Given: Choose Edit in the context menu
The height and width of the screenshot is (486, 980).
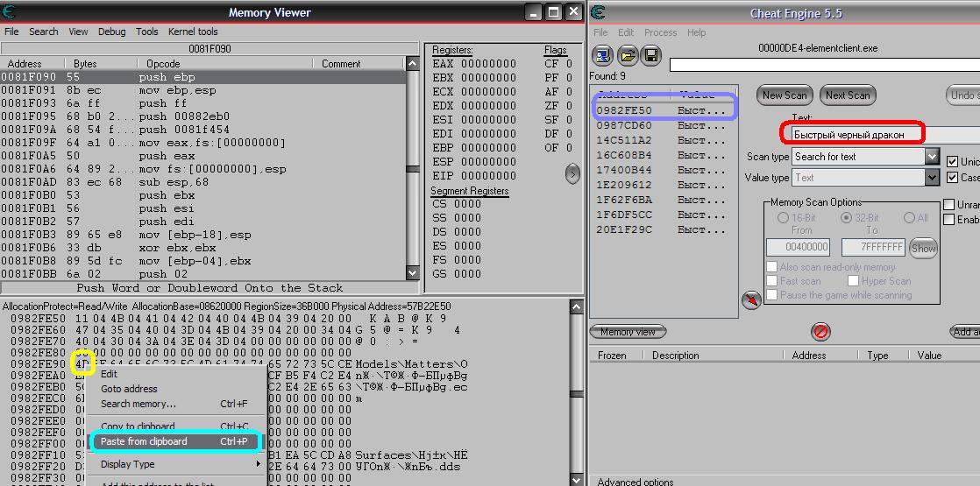Looking at the screenshot, I should click(175, 374).
